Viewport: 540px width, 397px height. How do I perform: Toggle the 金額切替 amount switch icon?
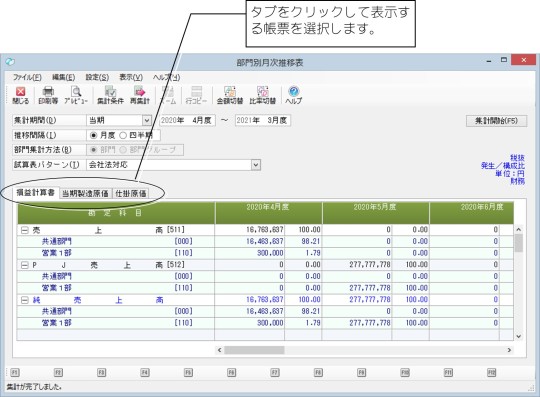point(230,95)
